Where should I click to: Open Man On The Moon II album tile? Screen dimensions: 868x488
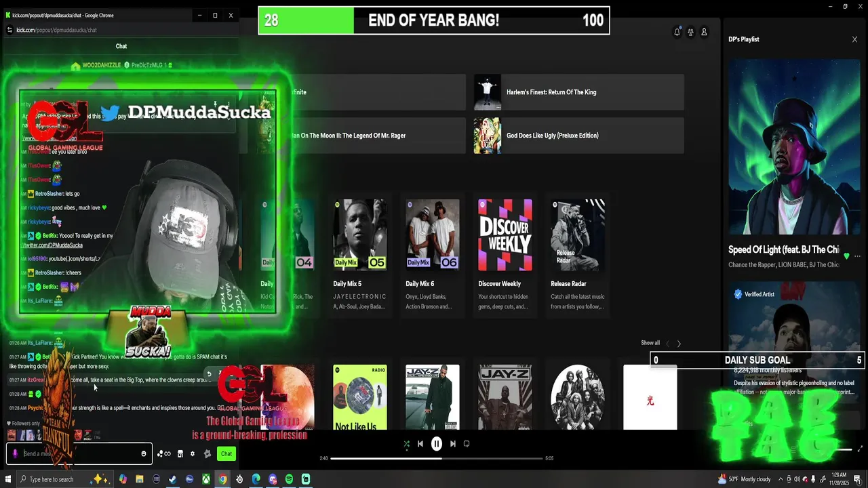[x=361, y=136]
